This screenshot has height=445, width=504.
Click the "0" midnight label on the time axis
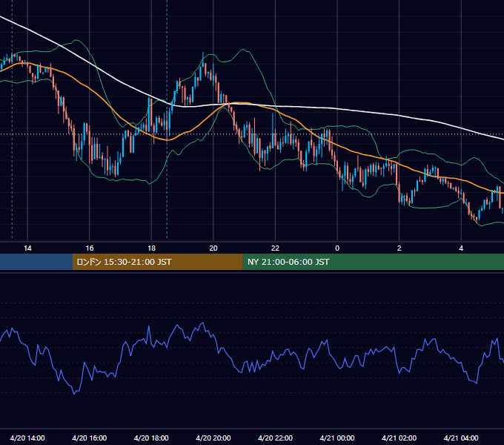[x=337, y=248]
